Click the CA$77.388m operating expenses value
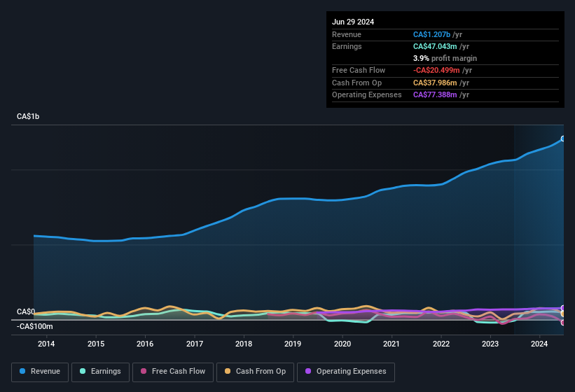 coord(435,95)
